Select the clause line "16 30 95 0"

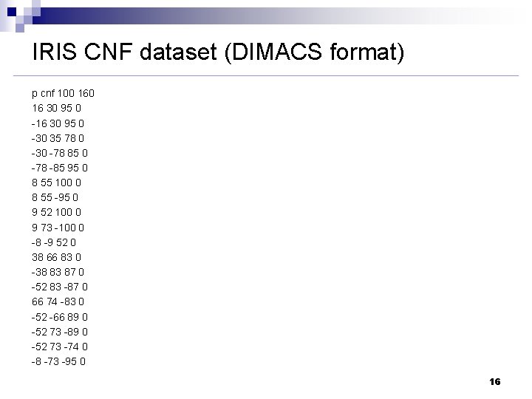pyautogui.click(x=56, y=108)
